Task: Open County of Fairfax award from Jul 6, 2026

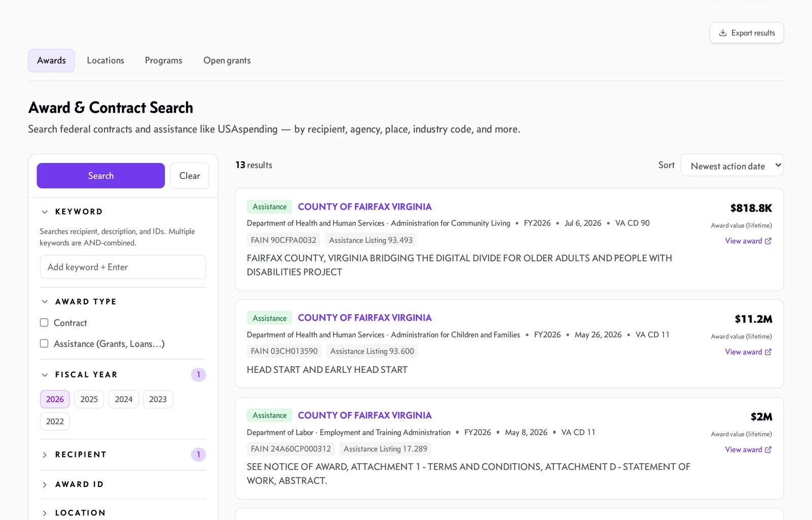Action: pos(364,206)
